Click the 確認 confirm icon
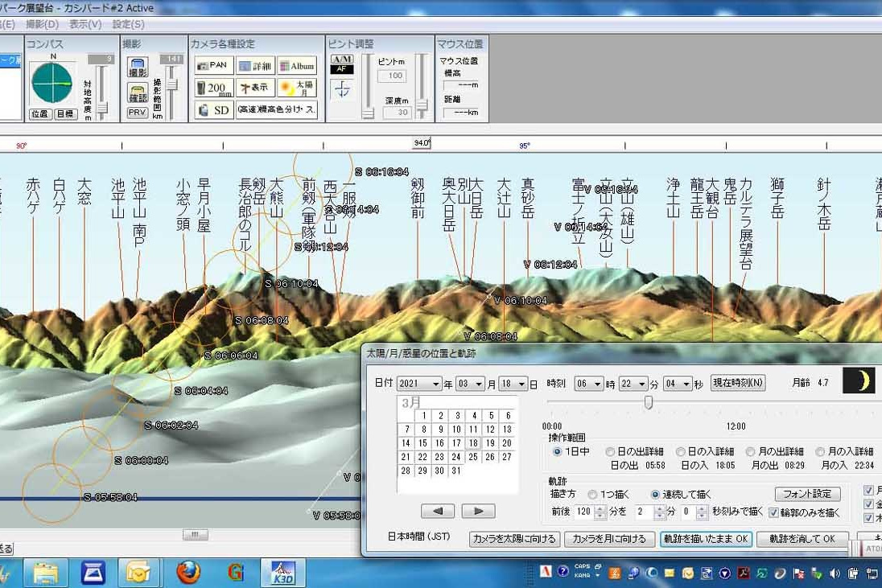882x588 pixels. [x=138, y=93]
